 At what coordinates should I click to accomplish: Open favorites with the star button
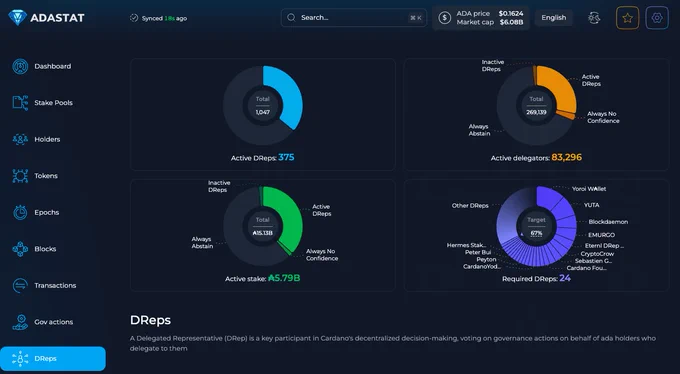[628, 18]
